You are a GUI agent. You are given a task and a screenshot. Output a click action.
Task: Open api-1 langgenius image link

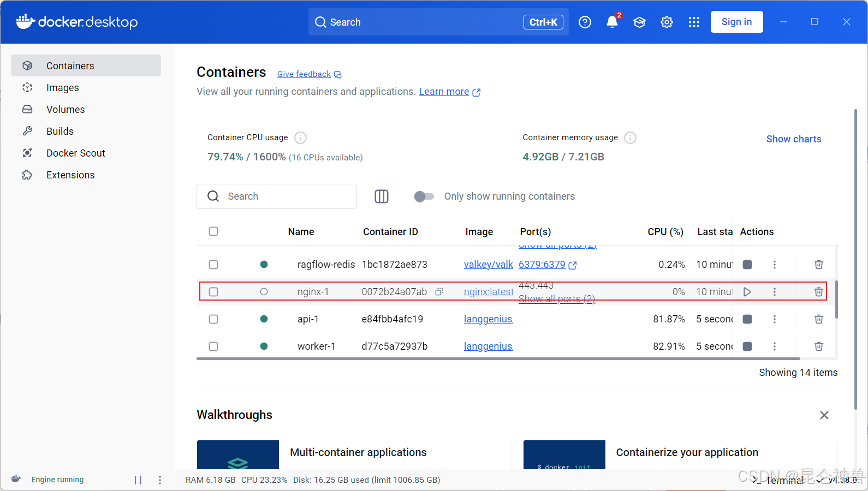click(489, 319)
